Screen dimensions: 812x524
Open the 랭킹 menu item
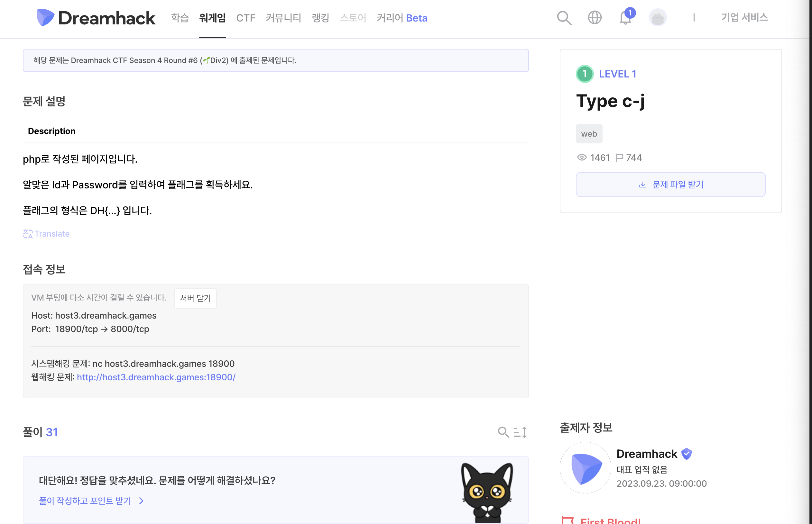[320, 18]
